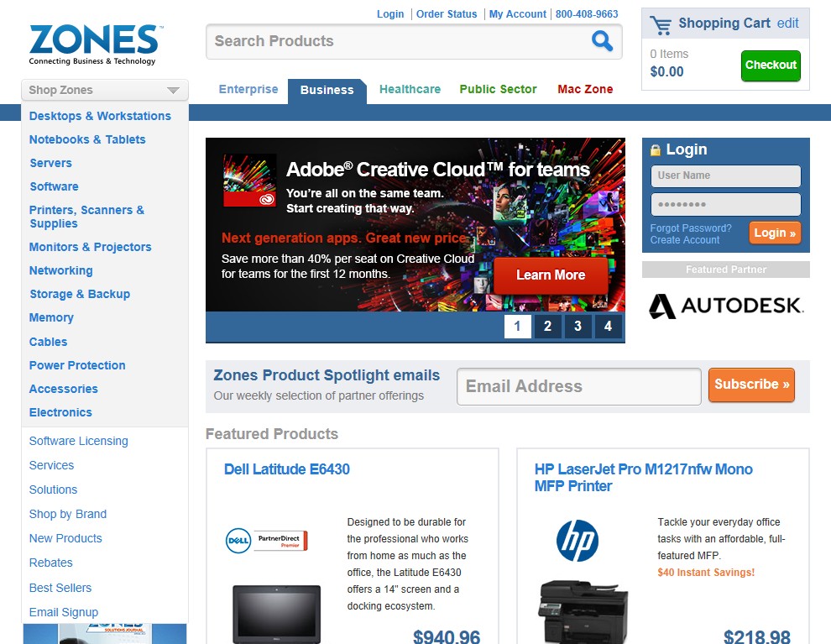Open the Healthcare tab
The height and width of the screenshot is (644, 831).
410,89
